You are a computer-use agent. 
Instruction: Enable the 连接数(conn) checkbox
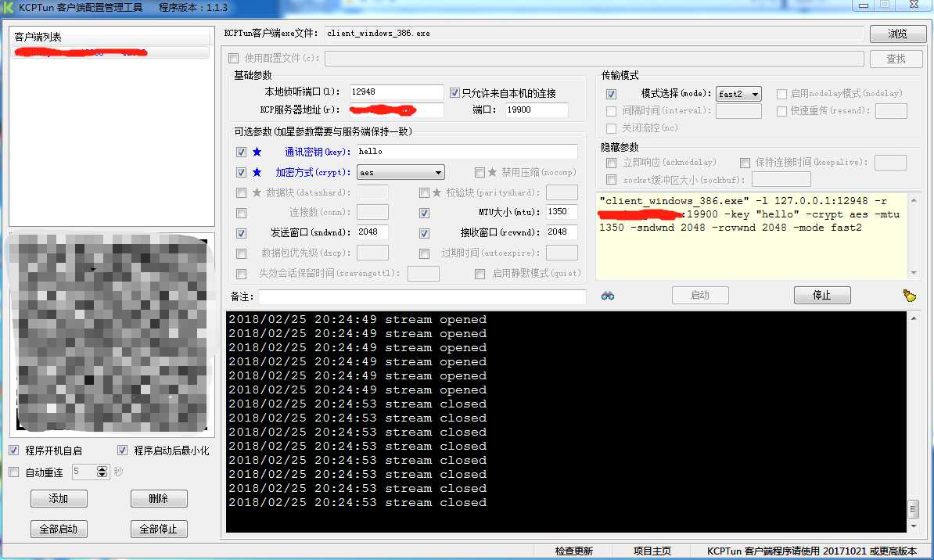[241, 213]
